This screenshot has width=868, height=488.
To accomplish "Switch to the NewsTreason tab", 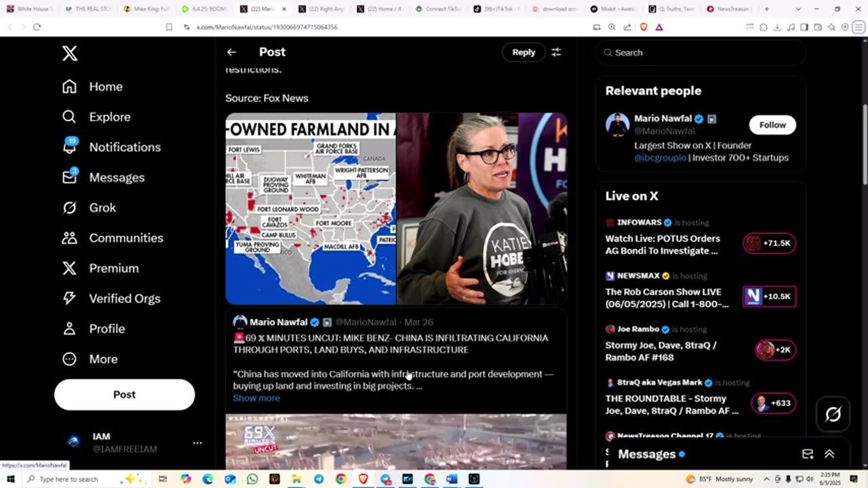I will (x=728, y=9).
